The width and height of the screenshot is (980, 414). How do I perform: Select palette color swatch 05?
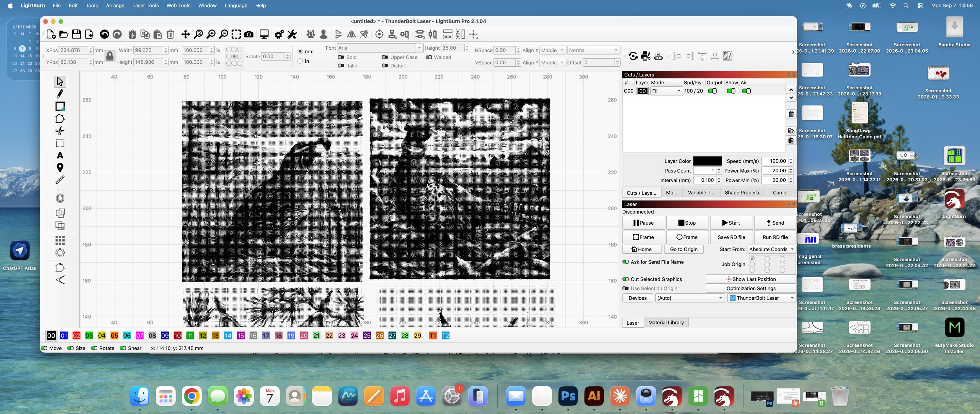tap(114, 336)
